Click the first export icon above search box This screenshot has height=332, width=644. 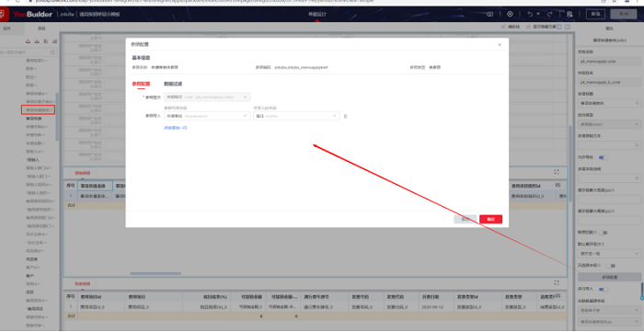click(x=28, y=41)
